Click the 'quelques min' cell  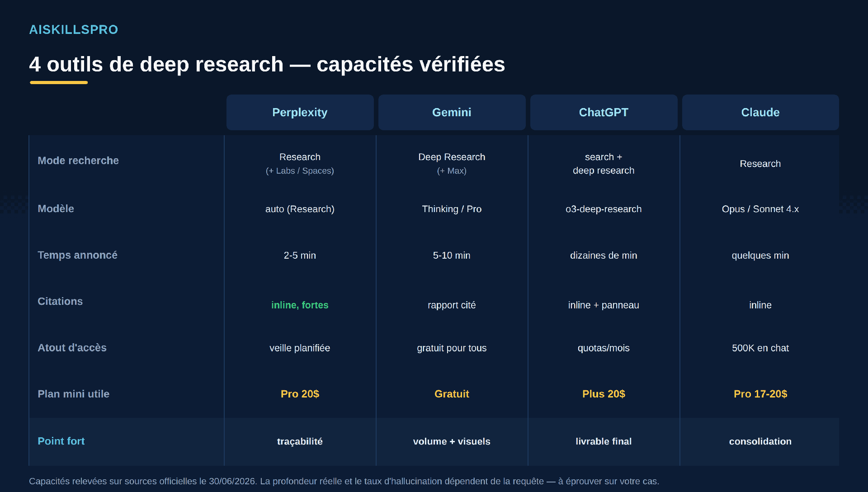click(760, 255)
